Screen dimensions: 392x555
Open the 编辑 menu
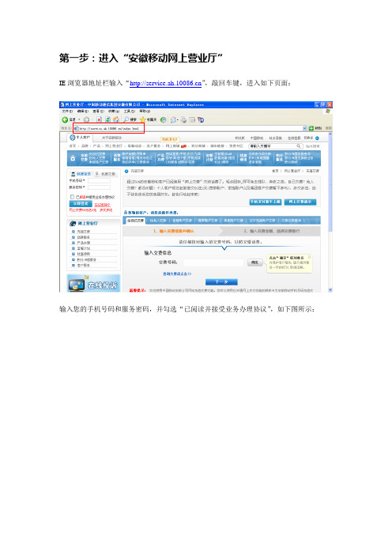tap(83, 111)
